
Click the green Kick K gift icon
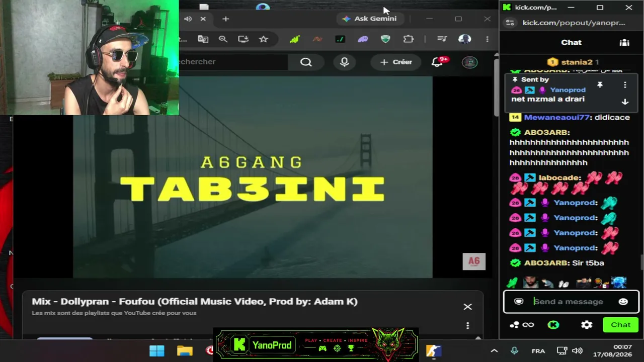(553, 325)
